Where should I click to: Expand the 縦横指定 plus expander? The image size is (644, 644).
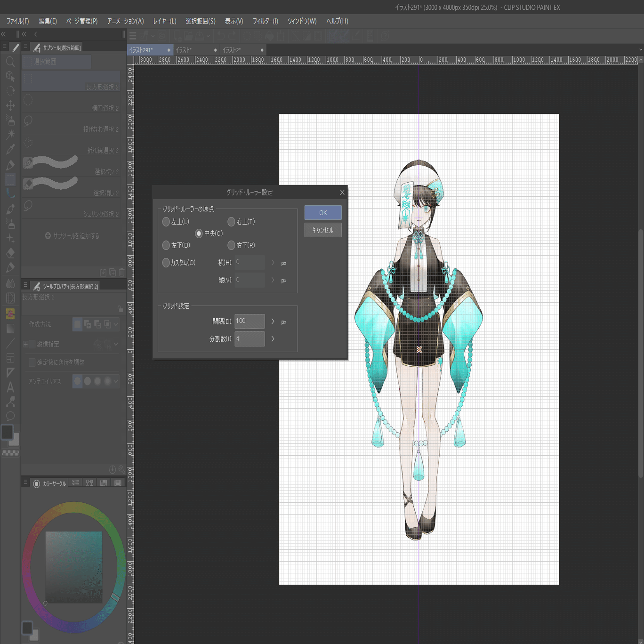click(25, 344)
